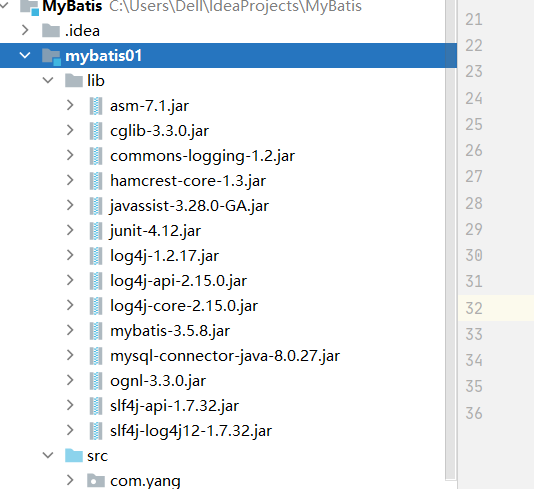Expand mybatis-3.5.8.jar contents
The image size is (534, 489).
click(70, 330)
